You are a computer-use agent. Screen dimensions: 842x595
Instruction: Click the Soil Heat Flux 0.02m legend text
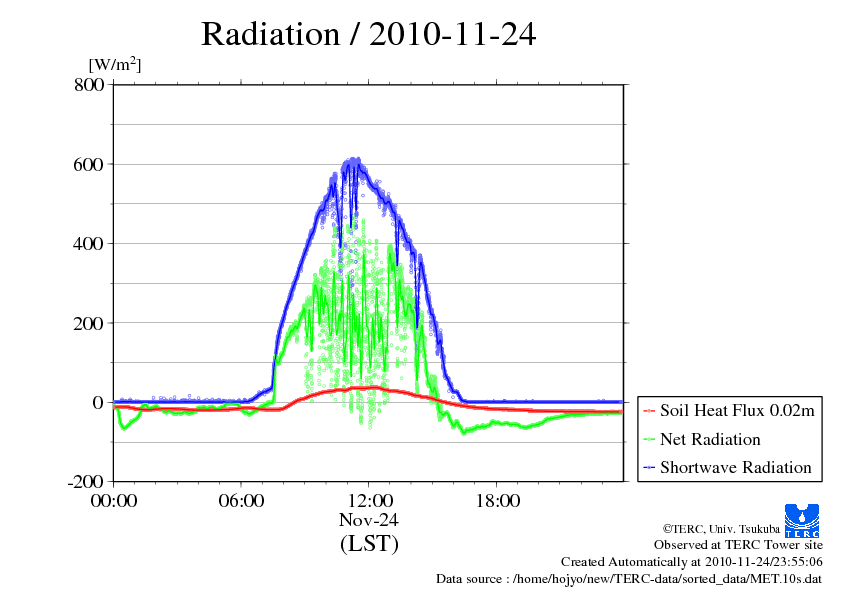737,411
